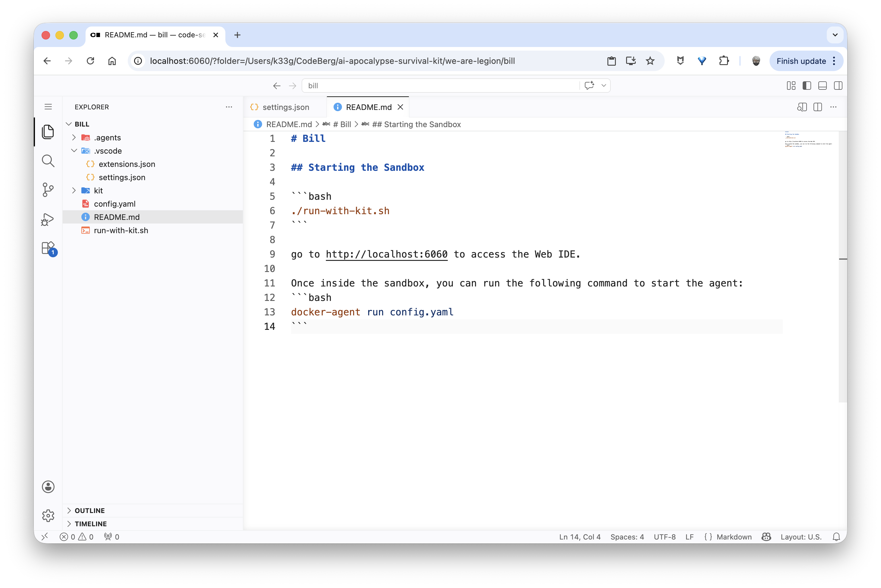Open errors and warnings count in status bar
881x588 pixels.
(x=77, y=537)
